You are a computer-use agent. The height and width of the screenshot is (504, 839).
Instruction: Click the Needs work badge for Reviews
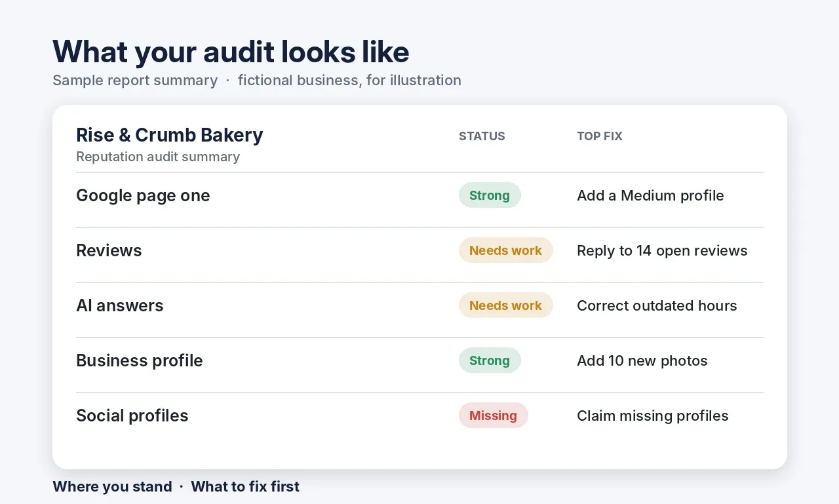pyautogui.click(x=505, y=250)
